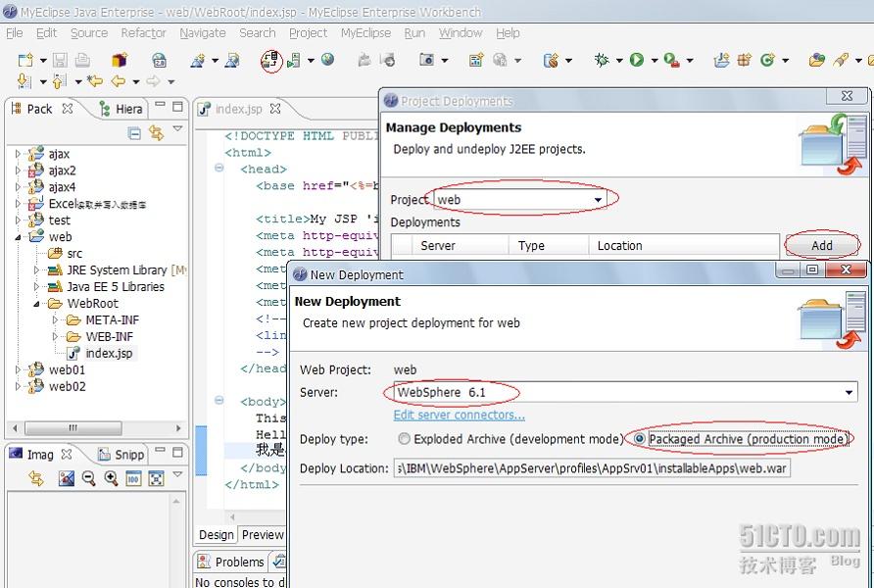Toggle Link with Editor in Package Explorer
Screen dimensions: 874x588
click(x=155, y=132)
